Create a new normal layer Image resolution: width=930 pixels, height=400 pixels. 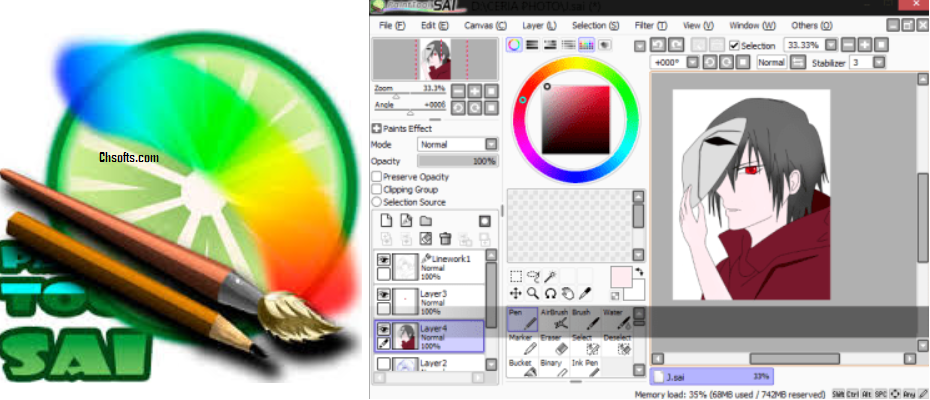pos(386,221)
